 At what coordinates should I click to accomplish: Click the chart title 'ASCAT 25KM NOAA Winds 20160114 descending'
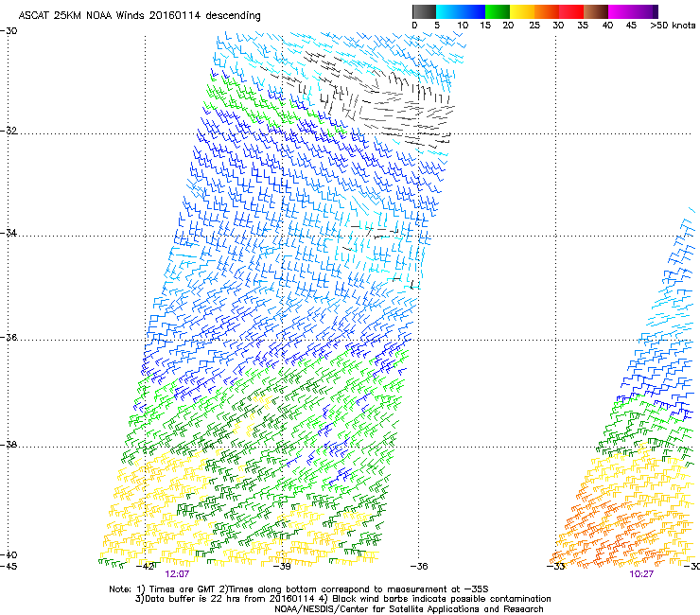[139, 16]
